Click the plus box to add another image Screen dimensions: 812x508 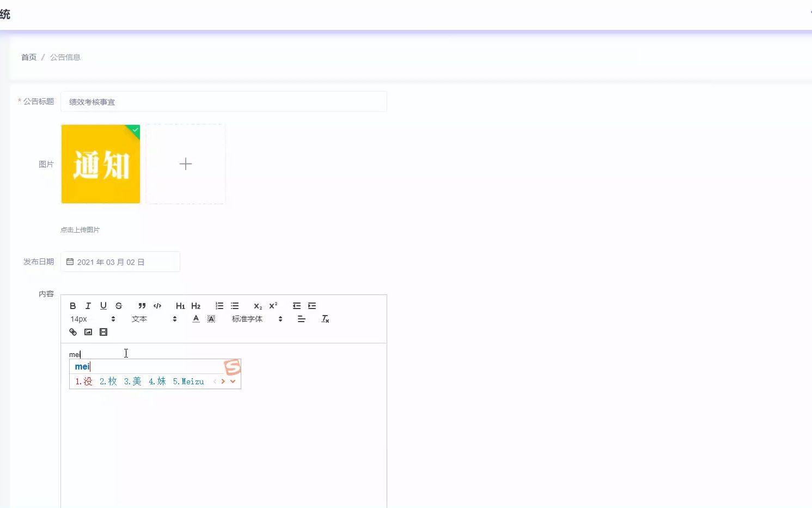pos(185,164)
